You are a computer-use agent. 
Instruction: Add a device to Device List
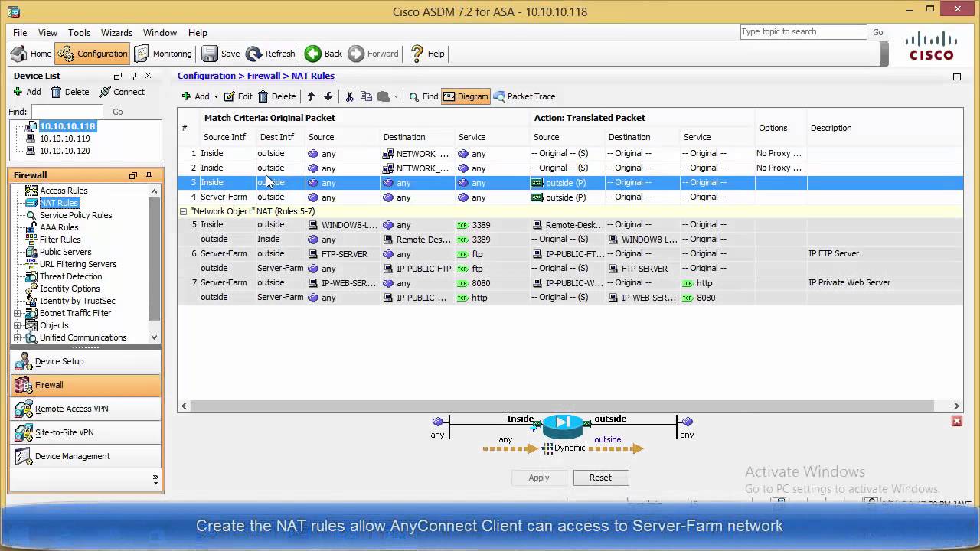tap(28, 92)
